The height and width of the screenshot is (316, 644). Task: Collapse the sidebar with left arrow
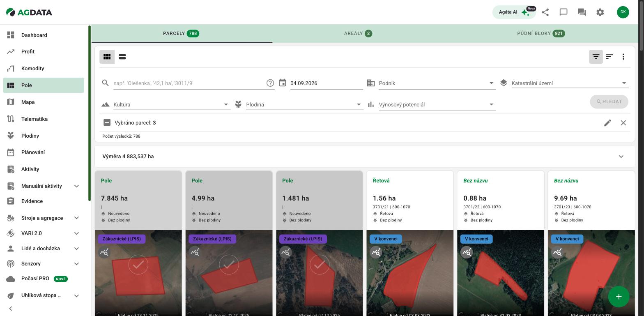tap(11, 309)
